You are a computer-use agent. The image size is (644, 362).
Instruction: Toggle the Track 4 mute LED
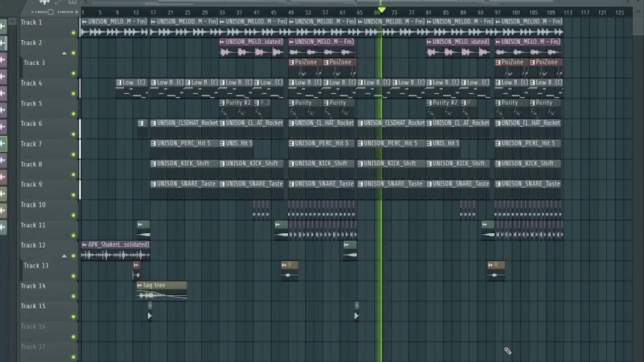pyautogui.click(x=73, y=94)
